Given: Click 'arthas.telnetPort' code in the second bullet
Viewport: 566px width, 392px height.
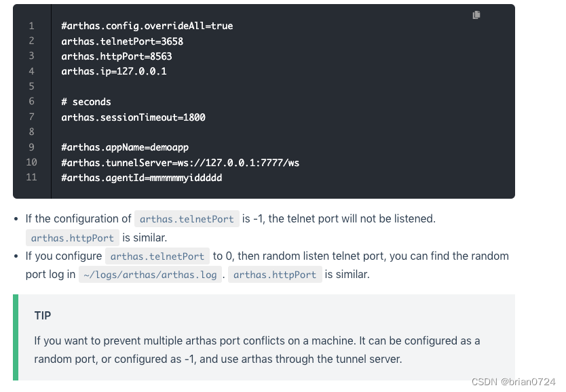Looking at the screenshot, I should pos(157,256).
